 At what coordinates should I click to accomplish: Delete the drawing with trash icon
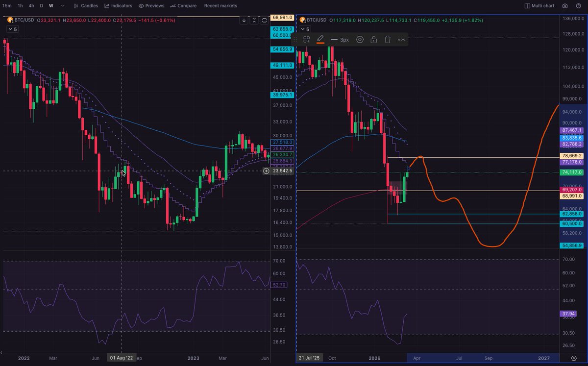[x=388, y=39]
